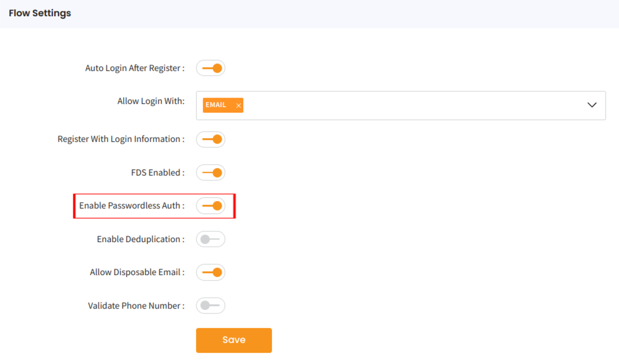This screenshot has width=619, height=364.
Task: Click the Allow Login With label
Action: tap(151, 101)
